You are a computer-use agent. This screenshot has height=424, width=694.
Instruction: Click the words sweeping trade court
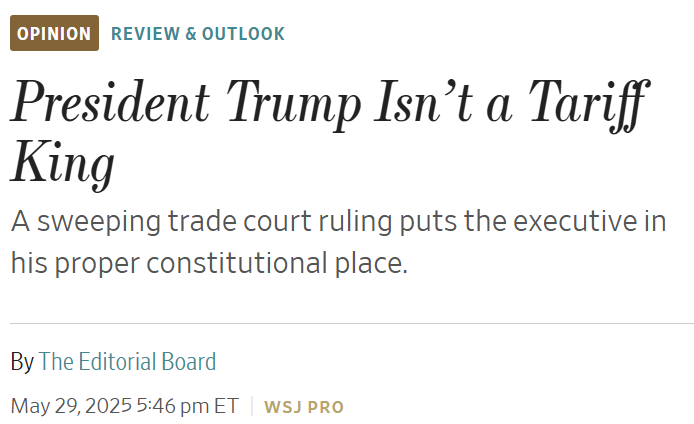tap(174, 221)
